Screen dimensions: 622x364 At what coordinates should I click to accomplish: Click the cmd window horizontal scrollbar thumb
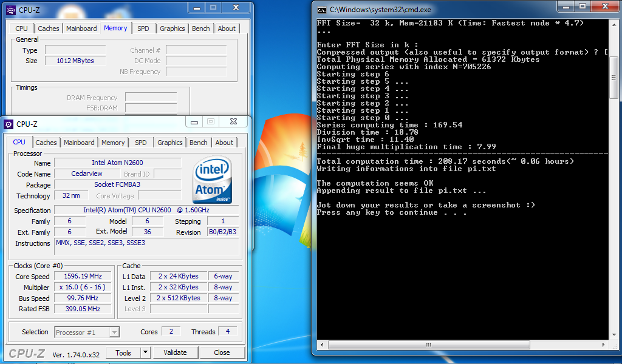tap(429, 345)
